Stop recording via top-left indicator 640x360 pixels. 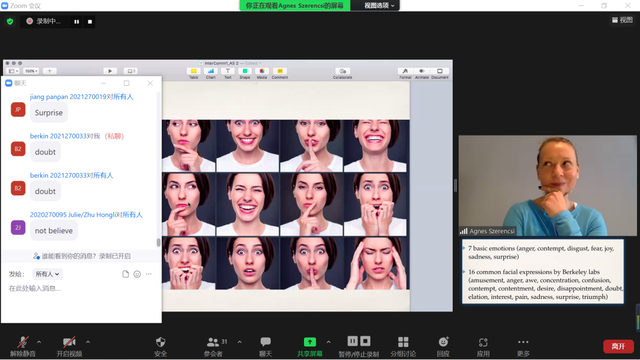click(90, 22)
